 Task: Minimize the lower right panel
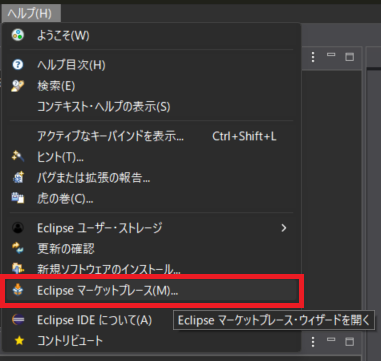pos(331,340)
